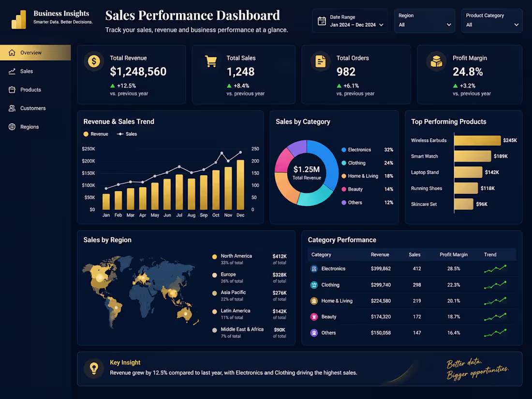Image resolution: width=532 pixels, height=399 pixels.
Task: Click the people icon beside Customers
Action: tap(12, 108)
